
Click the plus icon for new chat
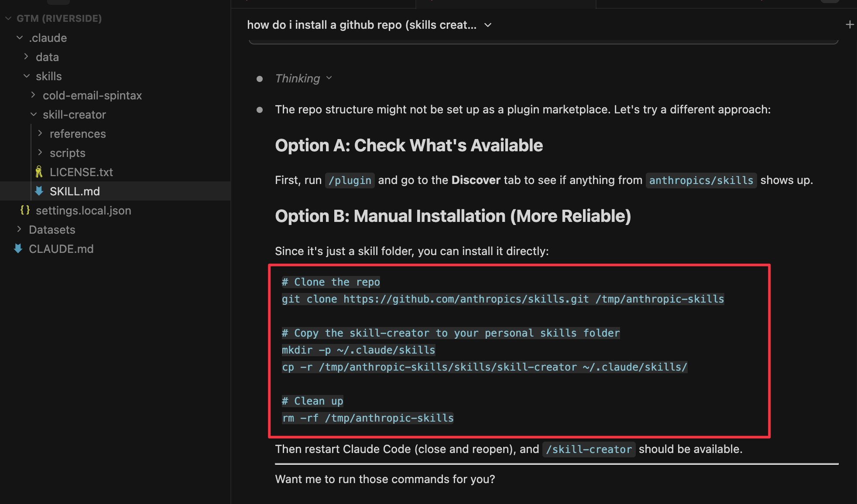(849, 25)
